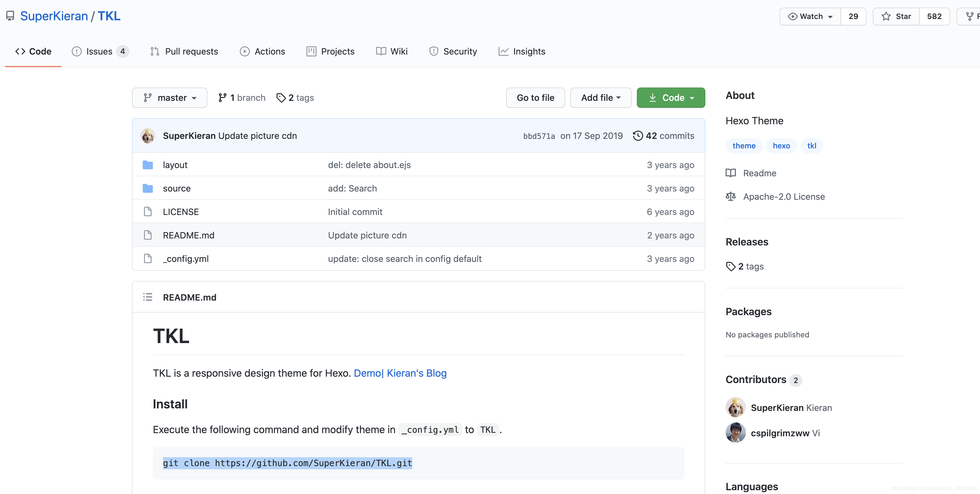Open the Security tab
The image size is (980, 494).
point(453,51)
